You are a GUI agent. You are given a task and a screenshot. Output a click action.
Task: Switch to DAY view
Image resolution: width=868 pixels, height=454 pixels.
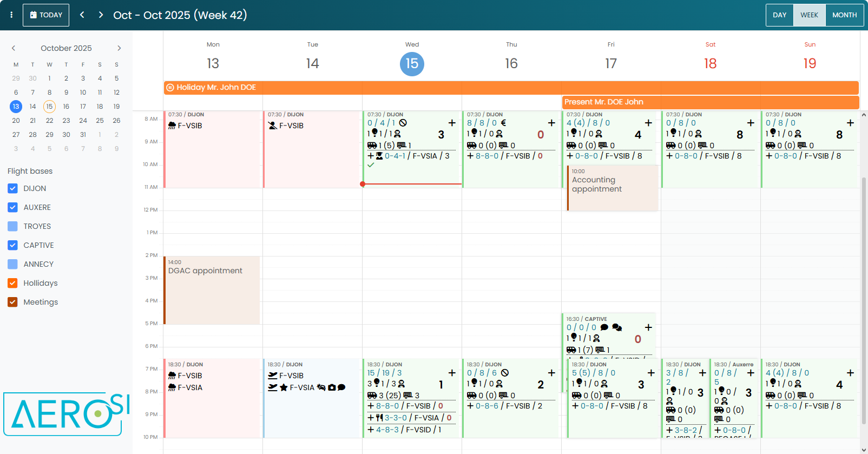click(779, 15)
